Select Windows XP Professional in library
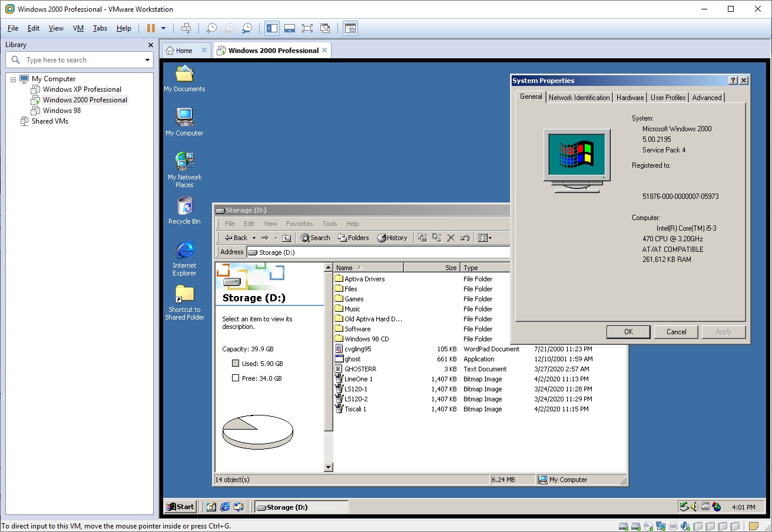 point(82,89)
